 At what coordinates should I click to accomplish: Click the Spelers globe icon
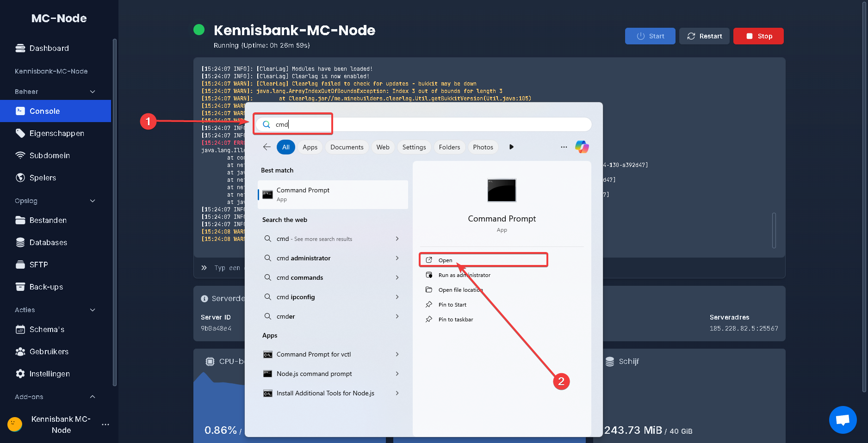pos(20,178)
